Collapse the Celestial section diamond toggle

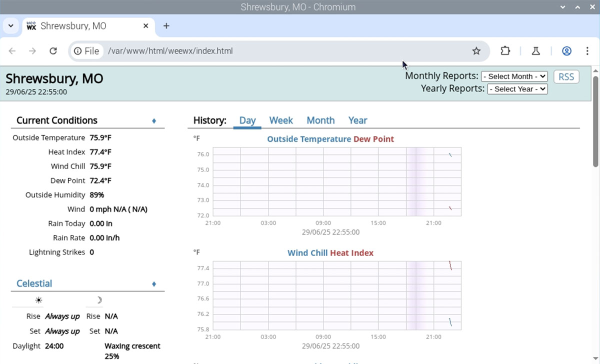154,284
